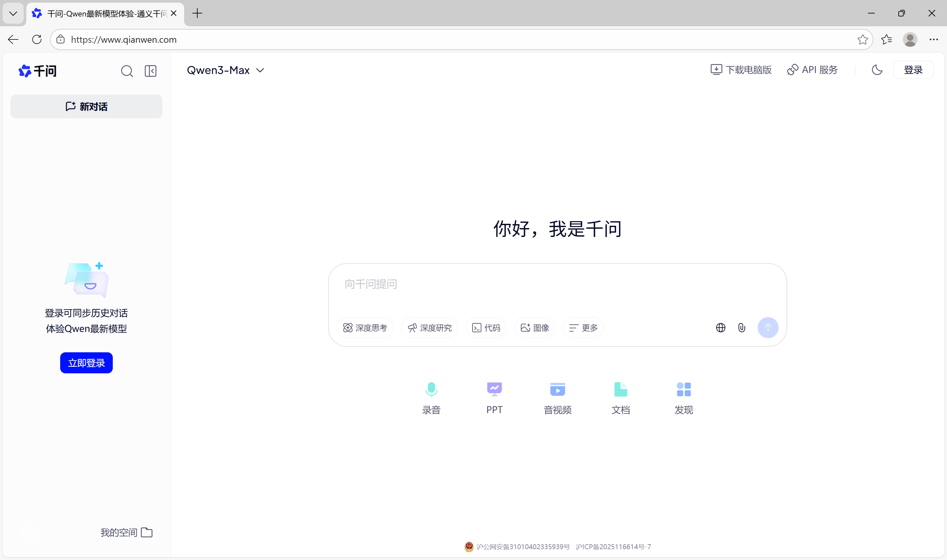Start a new chat with 新对话
947x560 pixels.
[x=86, y=106]
